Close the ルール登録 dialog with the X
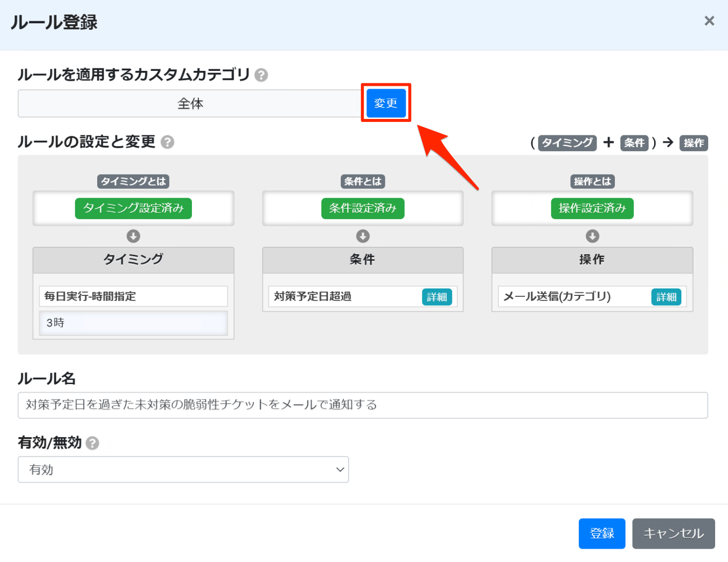Image resolution: width=728 pixels, height=562 pixels. pyautogui.click(x=709, y=21)
